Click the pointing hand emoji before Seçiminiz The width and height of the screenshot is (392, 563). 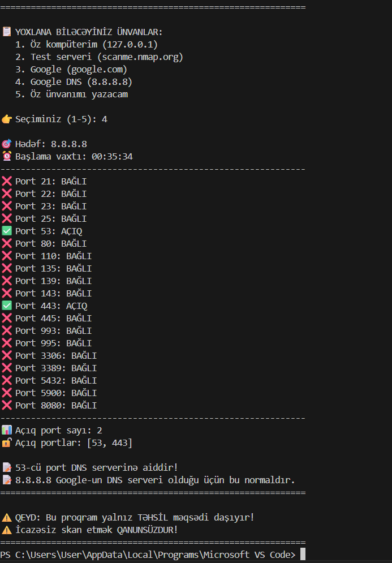click(x=7, y=119)
